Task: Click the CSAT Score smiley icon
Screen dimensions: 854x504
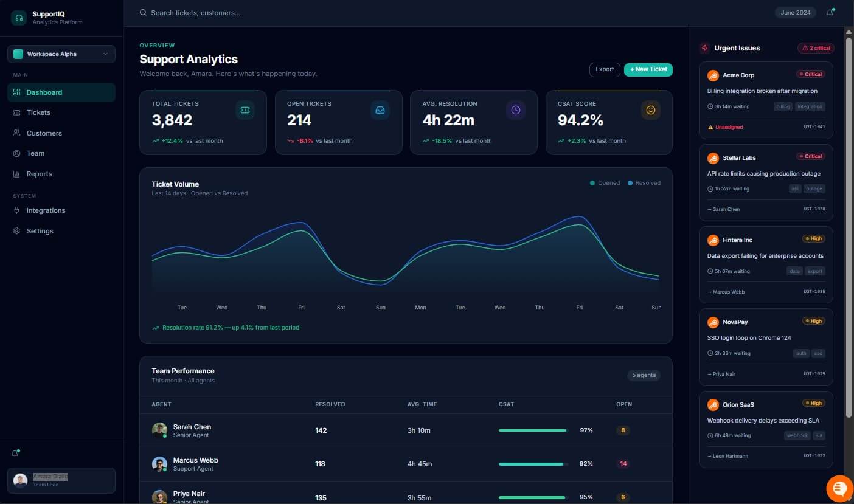Action: pos(651,110)
